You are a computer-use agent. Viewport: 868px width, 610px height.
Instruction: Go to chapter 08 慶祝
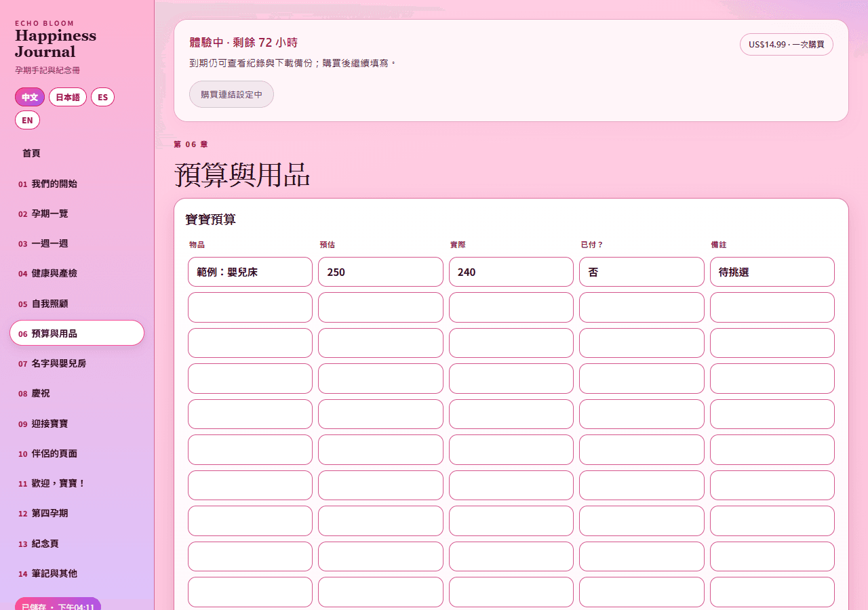[x=77, y=393]
